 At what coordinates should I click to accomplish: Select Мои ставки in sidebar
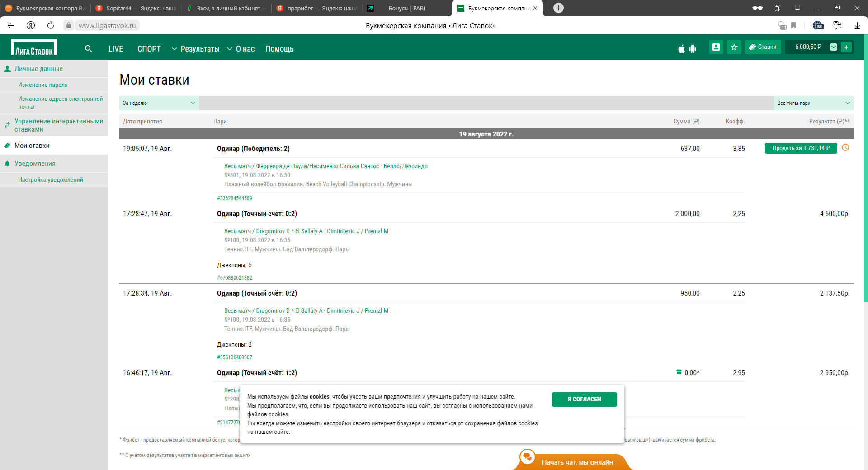(32, 146)
